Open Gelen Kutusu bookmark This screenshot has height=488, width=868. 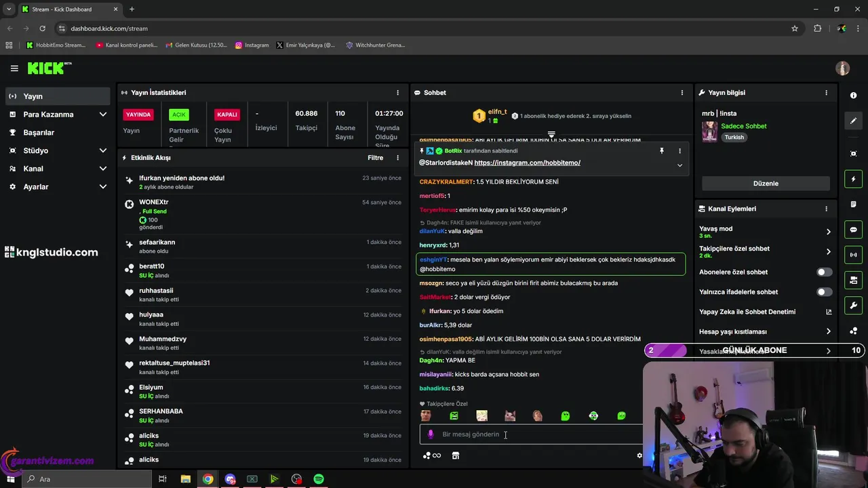coord(195,45)
